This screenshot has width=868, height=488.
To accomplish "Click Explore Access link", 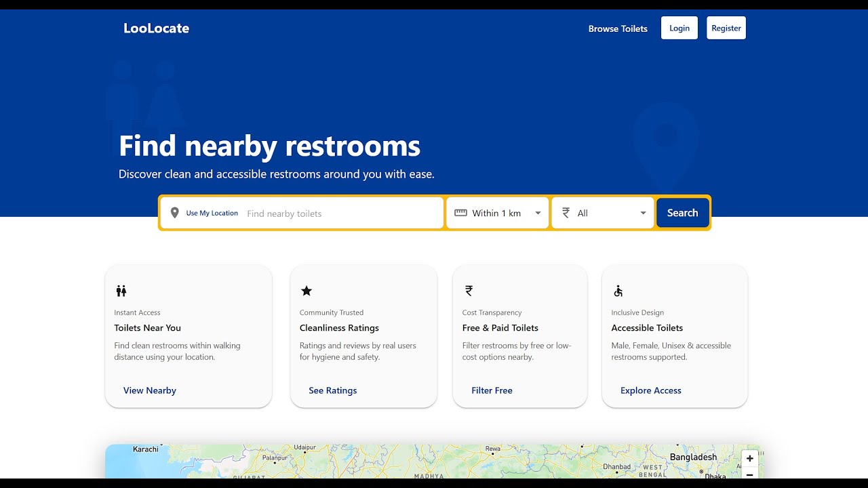I will point(651,390).
